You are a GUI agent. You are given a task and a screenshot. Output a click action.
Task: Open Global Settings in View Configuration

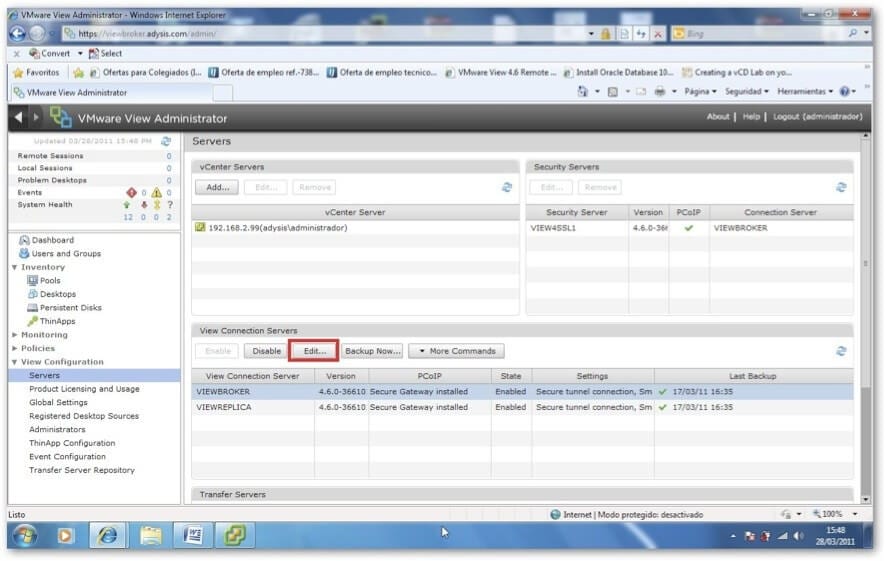tap(58, 403)
